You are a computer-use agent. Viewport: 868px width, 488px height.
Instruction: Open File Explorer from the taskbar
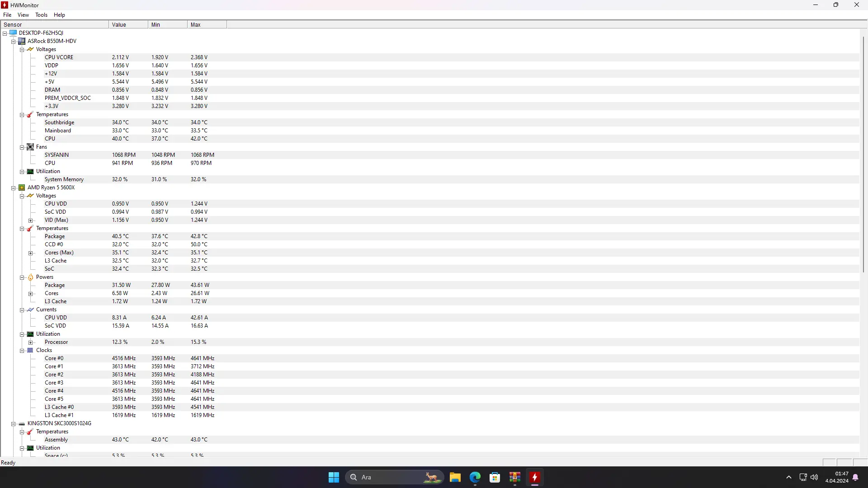click(455, 477)
